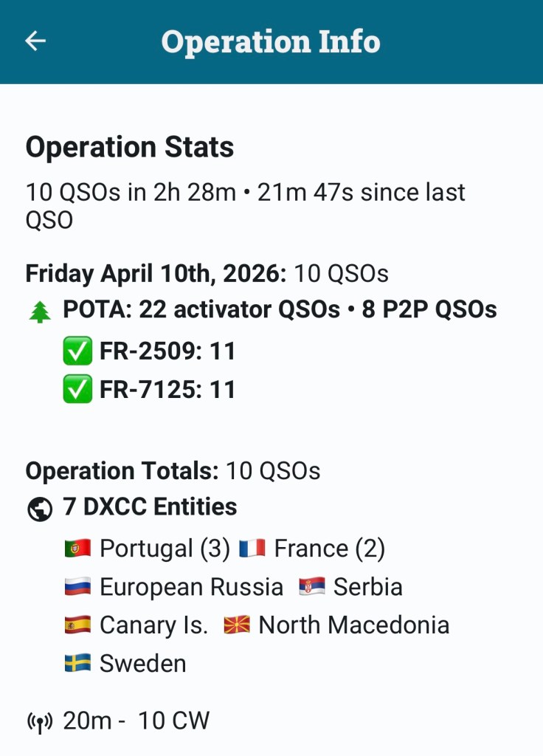Viewport: 543px width, 756px height.
Task: Click the DXCC globe icon
Action: coord(39,509)
